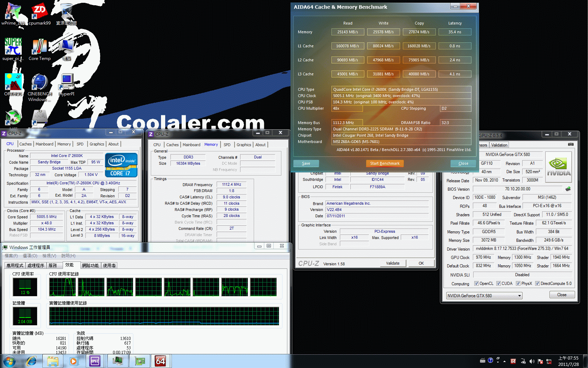Toggle the PhysX checkbox in GPU-Z

tap(518, 284)
